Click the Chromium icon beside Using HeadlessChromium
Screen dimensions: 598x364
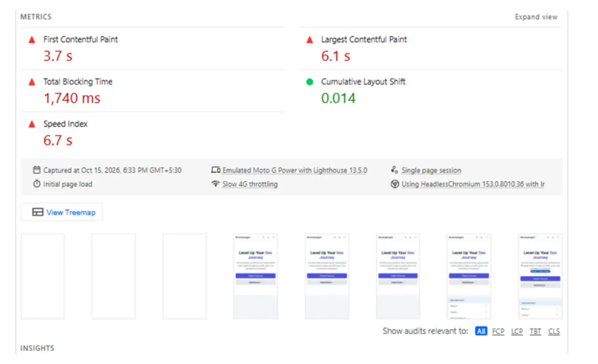pos(394,184)
